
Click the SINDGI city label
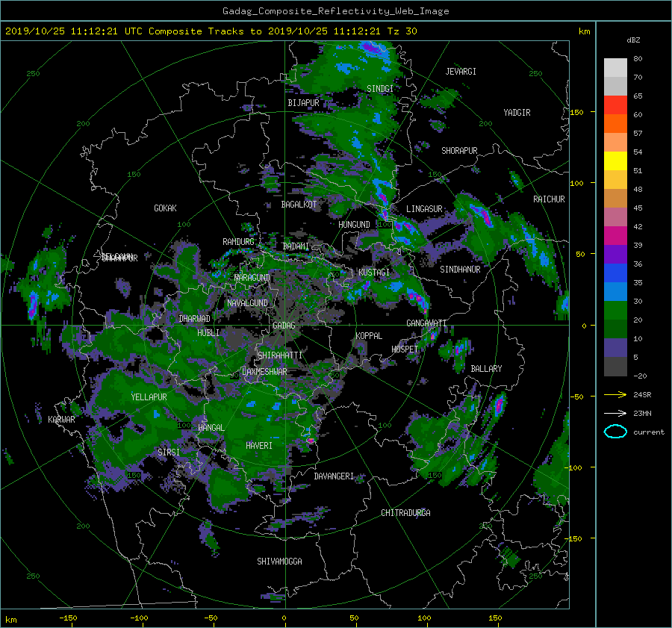(380, 88)
